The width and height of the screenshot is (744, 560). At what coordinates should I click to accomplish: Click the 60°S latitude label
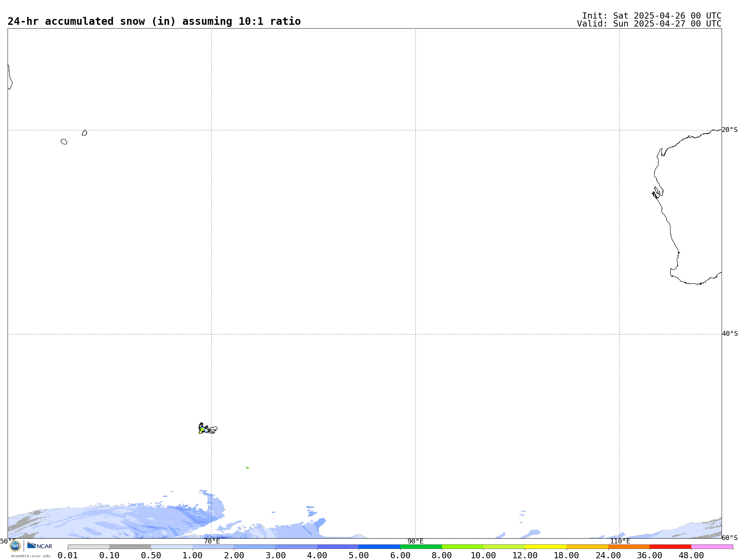pyautogui.click(x=730, y=538)
